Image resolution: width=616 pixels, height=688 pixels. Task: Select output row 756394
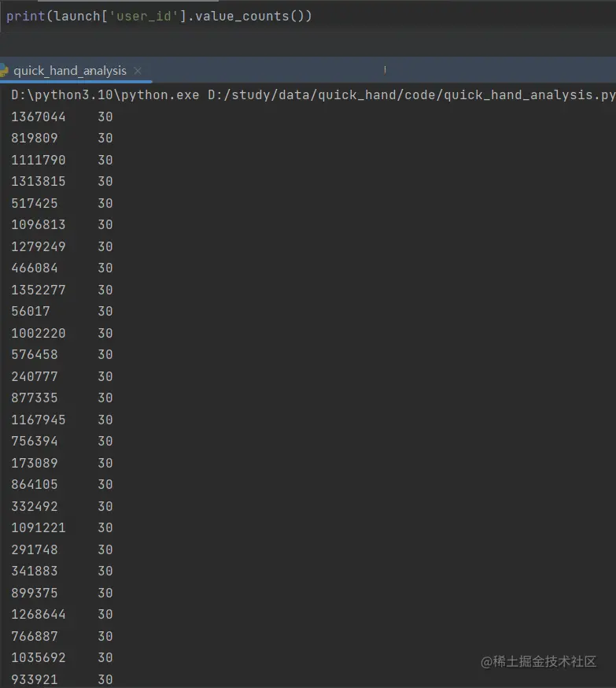(62, 442)
